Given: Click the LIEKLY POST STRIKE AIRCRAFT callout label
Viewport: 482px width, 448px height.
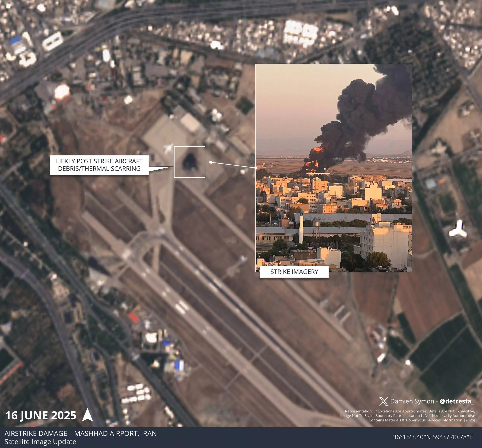Looking at the screenshot, I should (99, 165).
